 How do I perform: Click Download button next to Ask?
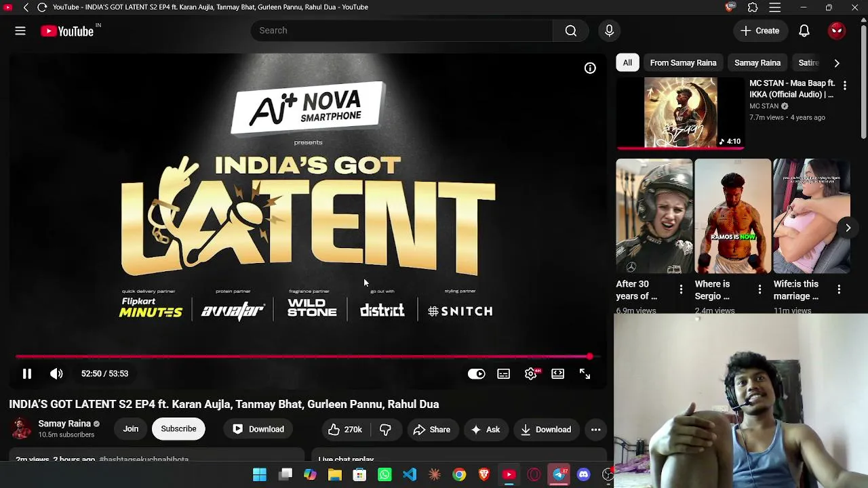[546, 430]
